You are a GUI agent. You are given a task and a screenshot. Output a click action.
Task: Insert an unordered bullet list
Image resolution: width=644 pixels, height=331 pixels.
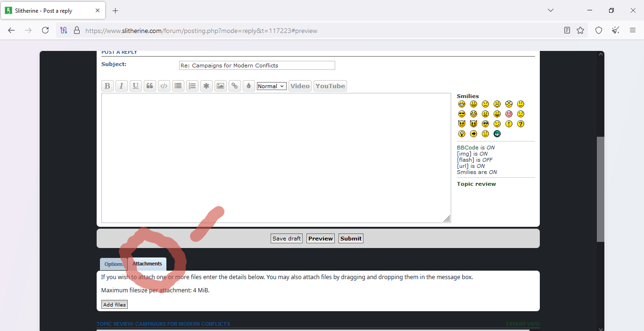178,86
